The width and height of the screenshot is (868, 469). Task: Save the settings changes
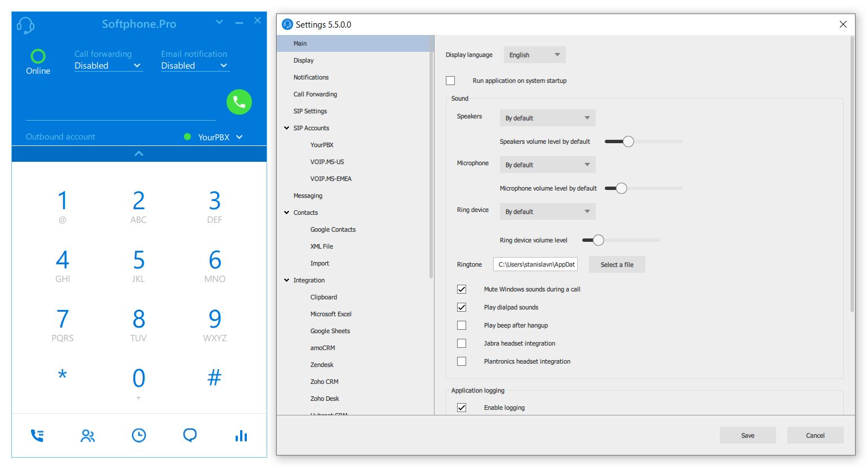[747, 435]
